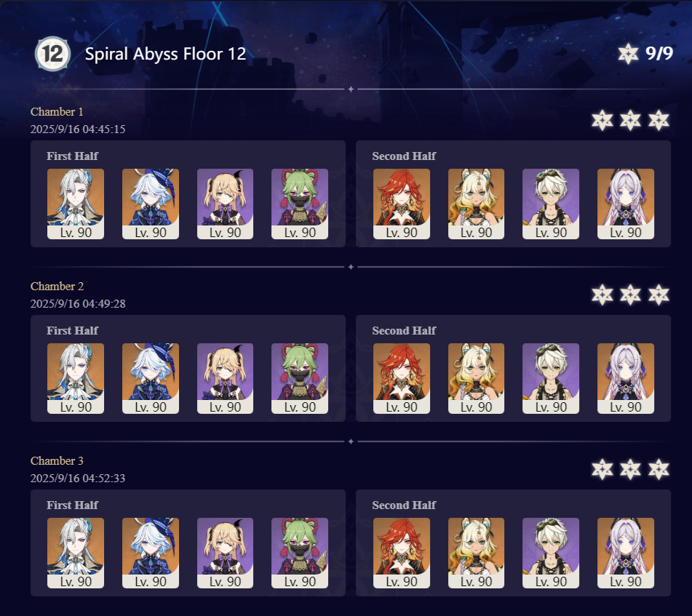
Task: Click First Half heading in Chamber 3
Action: 72,505
